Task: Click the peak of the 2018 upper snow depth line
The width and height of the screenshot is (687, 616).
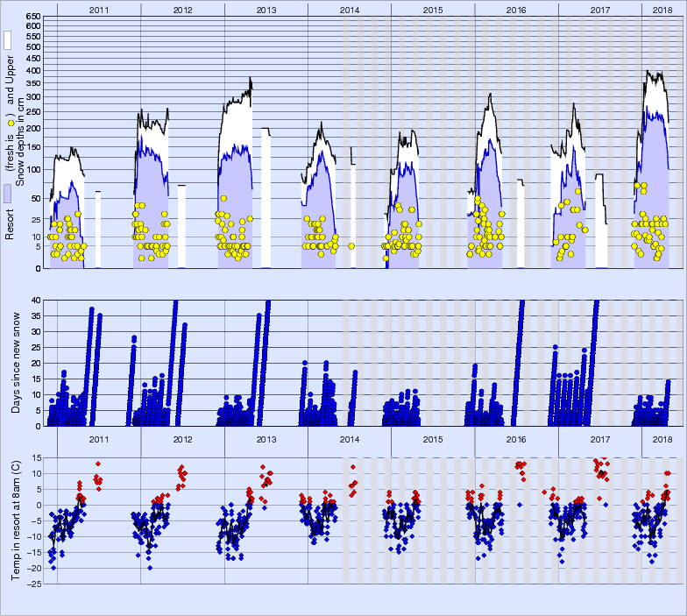Action: pos(648,72)
